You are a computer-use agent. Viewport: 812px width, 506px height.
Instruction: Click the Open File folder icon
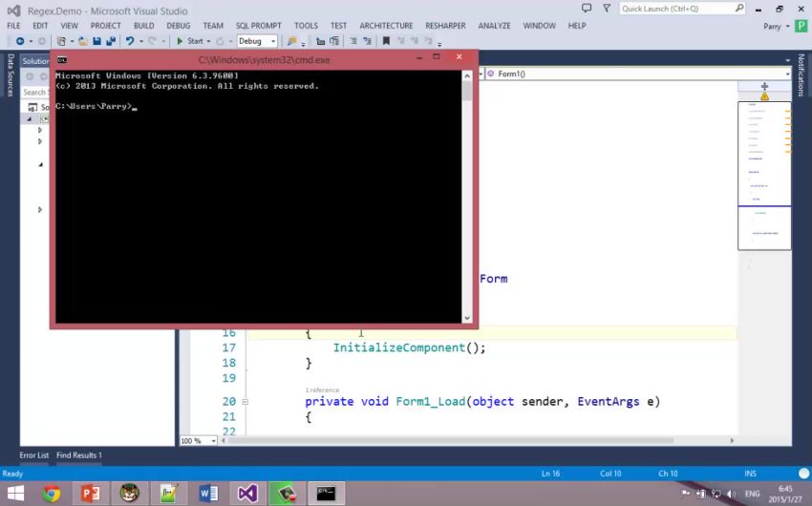pyautogui.click(x=83, y=41)
